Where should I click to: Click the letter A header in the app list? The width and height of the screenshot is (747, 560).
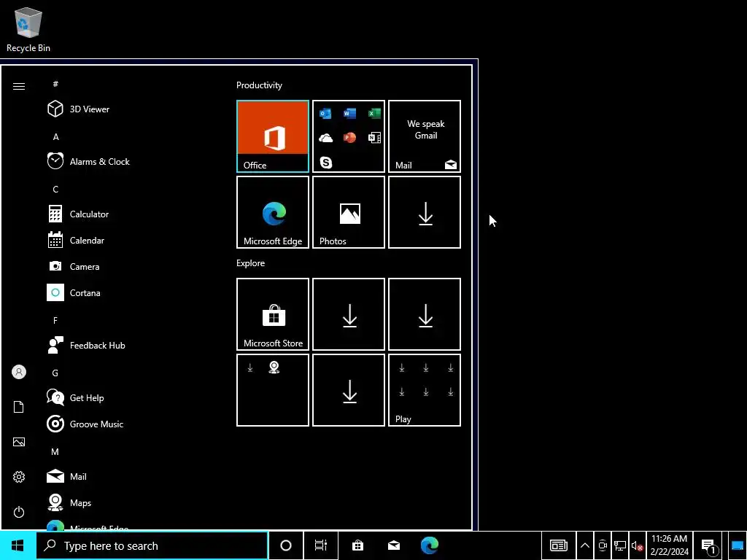pyautogui.click(x=55, y=136)
